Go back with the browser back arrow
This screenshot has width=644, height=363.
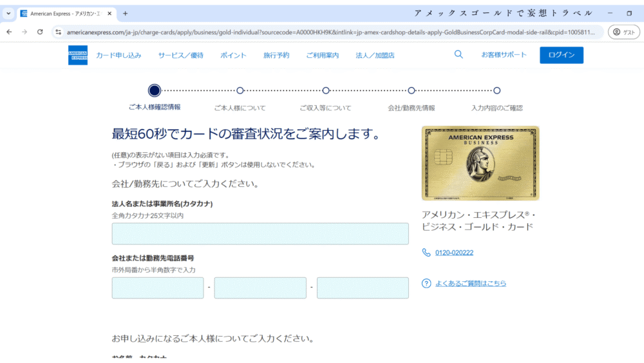[x=9, y=32]
